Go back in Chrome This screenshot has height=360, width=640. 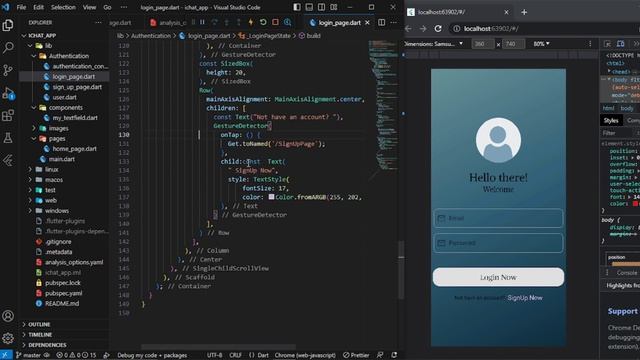point(409,29)
